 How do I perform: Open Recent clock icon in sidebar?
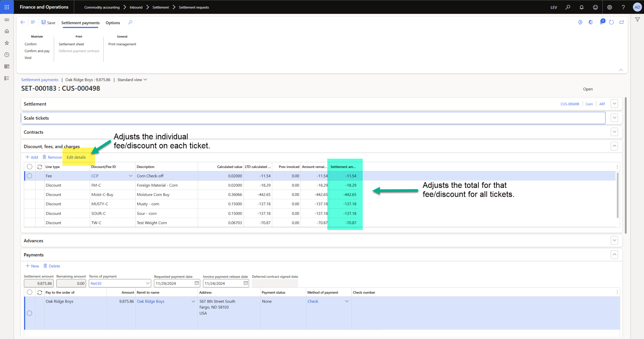(x=7, y=55)
